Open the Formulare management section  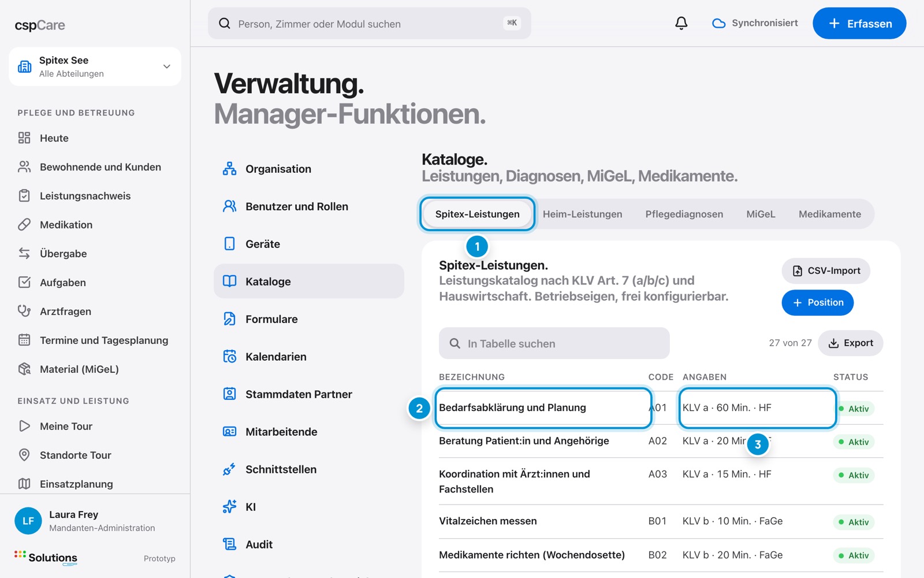309,319
